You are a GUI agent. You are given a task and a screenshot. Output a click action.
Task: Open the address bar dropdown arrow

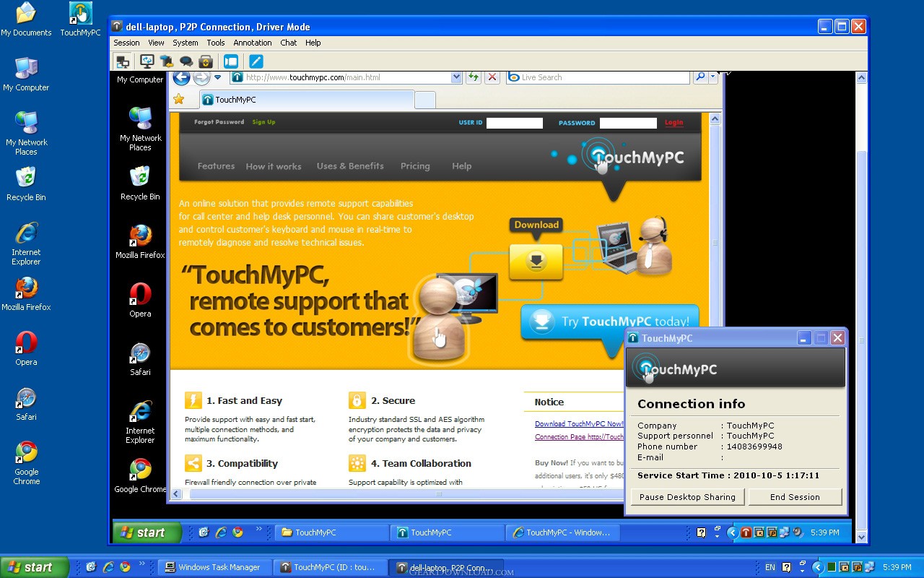click(456, 77)
